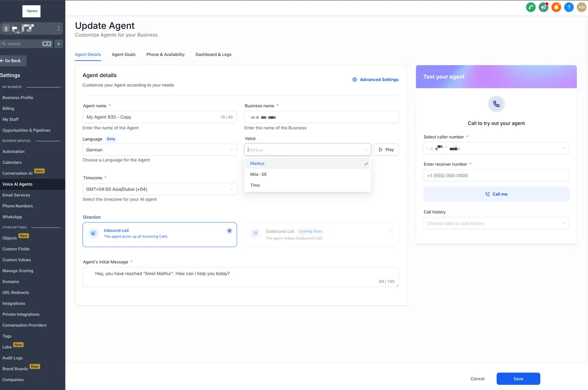Open the Timezone dropdown Asia/Dubai
Viewport: 588px width, 390px height.
click(160, 189)
